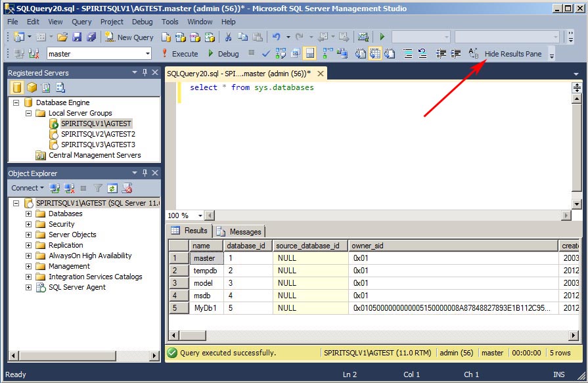Parse the query with the checkmark icon
The height and width of the screenshot is (383, 588).
coord(265,53)
